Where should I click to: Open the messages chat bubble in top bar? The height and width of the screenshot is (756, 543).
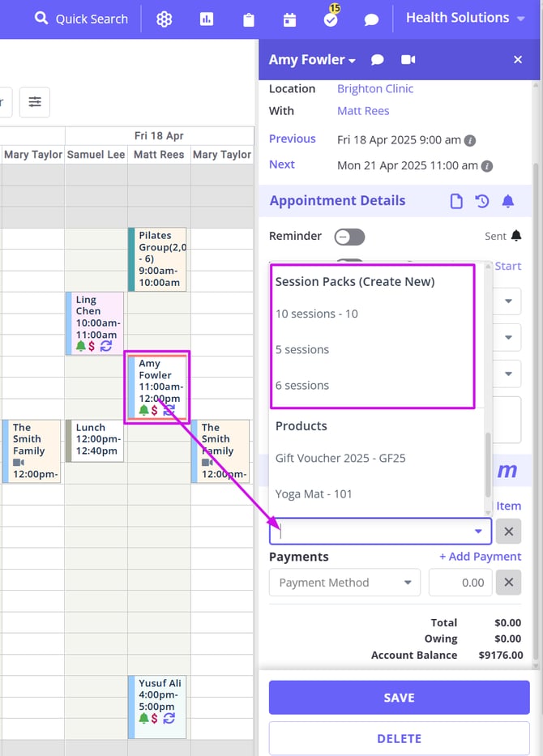click(x=371, y=19)
